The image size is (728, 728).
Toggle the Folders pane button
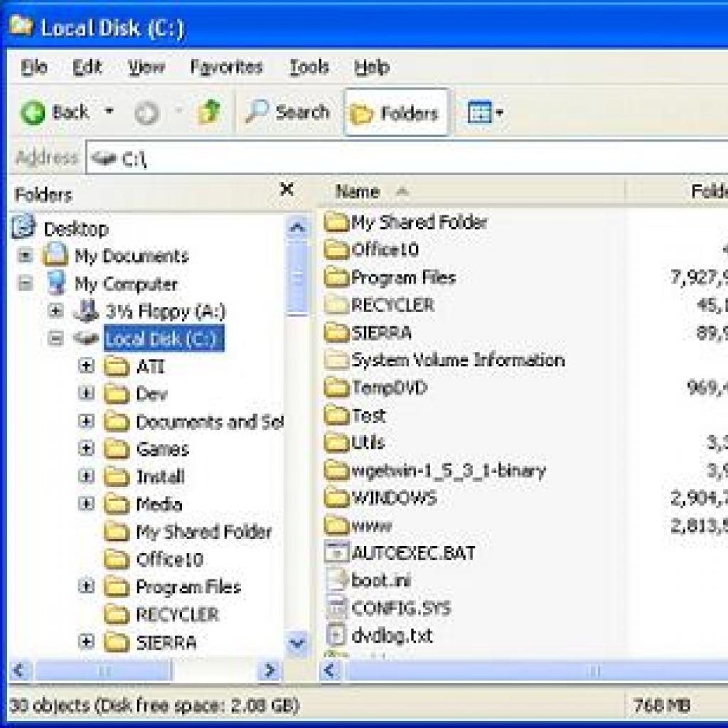396,113
